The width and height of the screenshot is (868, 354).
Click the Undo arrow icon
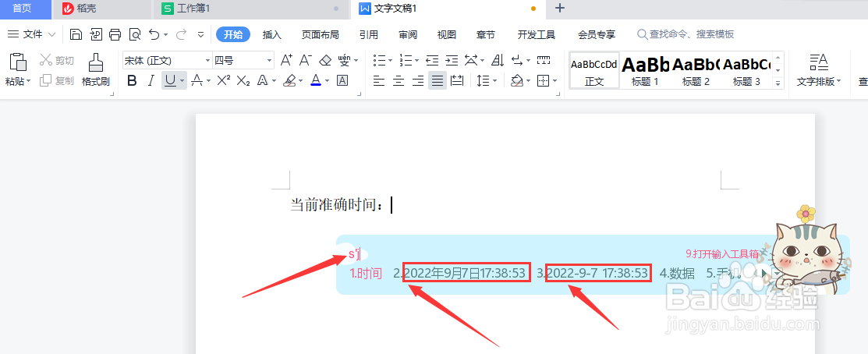pos(154,34)
